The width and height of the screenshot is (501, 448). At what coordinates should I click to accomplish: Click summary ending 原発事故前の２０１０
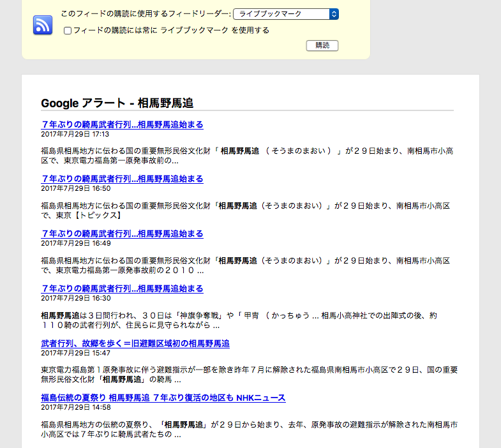click(x=245, y=265)
